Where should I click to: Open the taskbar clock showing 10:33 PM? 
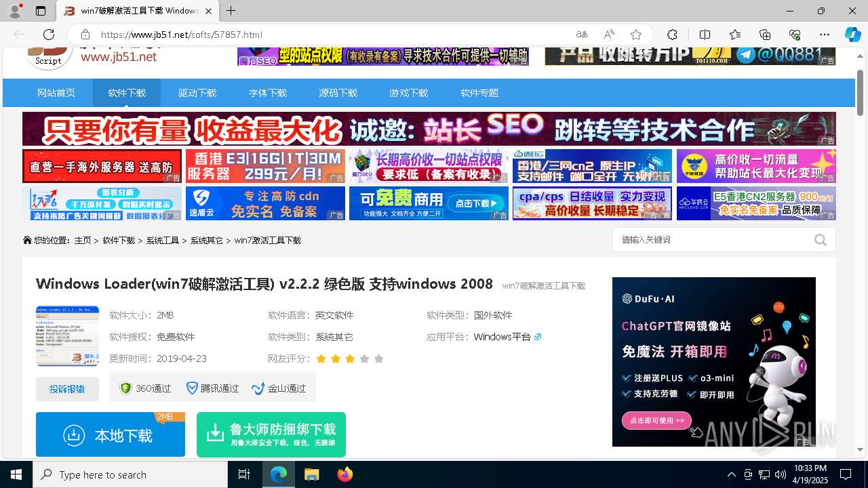tap(810, 474)
